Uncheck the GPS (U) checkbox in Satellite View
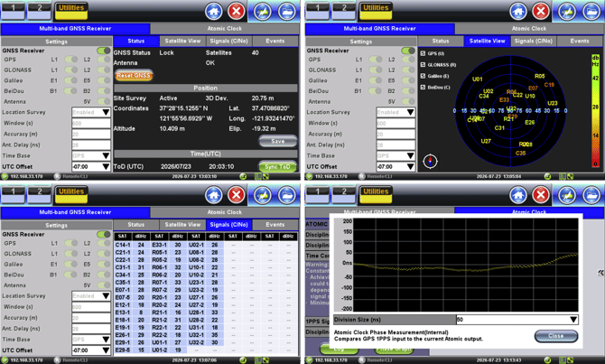Screen dimensions: 605x364 click(x=423, y=53)
